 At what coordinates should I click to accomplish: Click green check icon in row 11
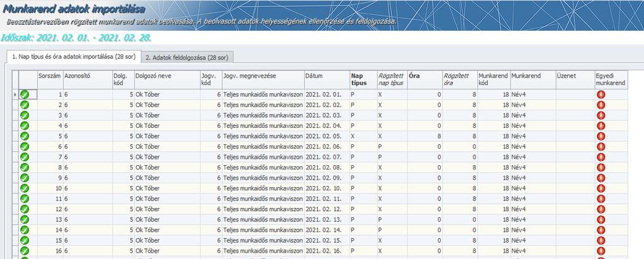pyautogui.click(x=25, y=199)
